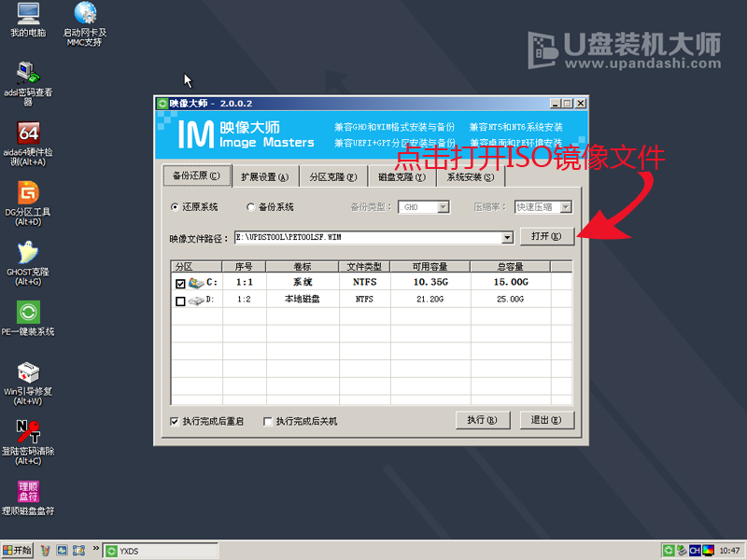747x560 pixels.
Task: Uncheck the 执行完成后重启 checkbox
Action: pyautogui.click(x=176, y=421)
